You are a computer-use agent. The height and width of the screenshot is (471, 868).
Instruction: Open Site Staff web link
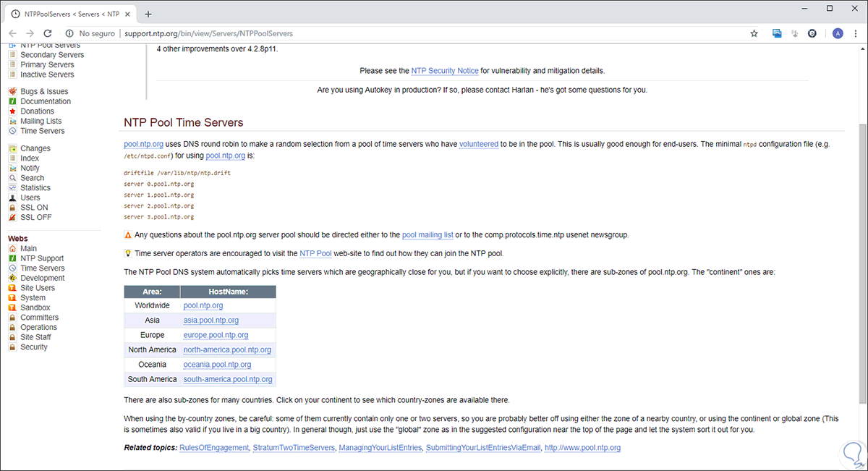(35, 337)
